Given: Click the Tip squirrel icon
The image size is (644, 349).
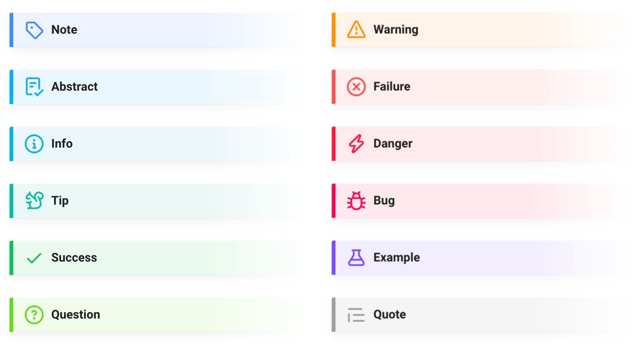Looking at the screenshot, I should click(34, 201).
